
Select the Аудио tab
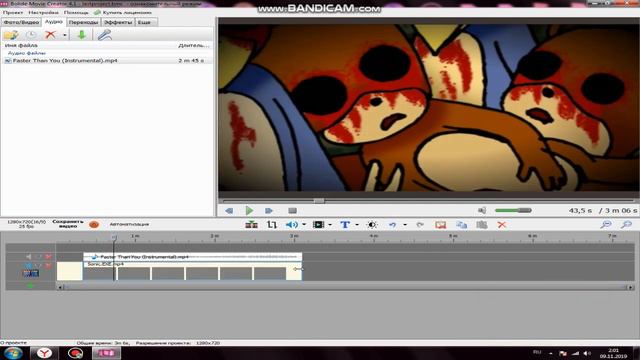(x=53, y=22)
